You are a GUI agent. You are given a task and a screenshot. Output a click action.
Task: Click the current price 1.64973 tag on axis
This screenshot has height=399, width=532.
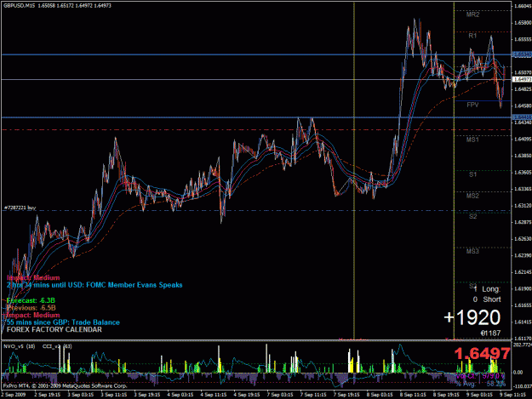[x=522, y=79]
